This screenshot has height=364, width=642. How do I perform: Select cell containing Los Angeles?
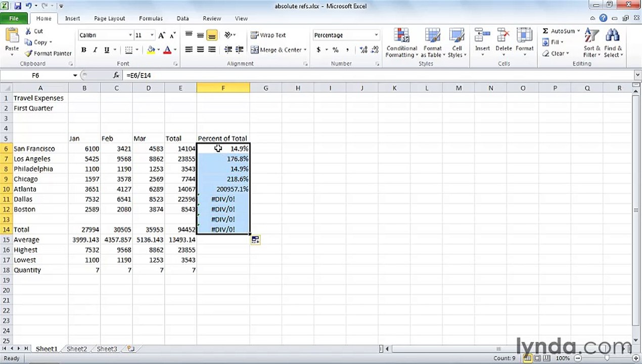[x=40, y=159]
